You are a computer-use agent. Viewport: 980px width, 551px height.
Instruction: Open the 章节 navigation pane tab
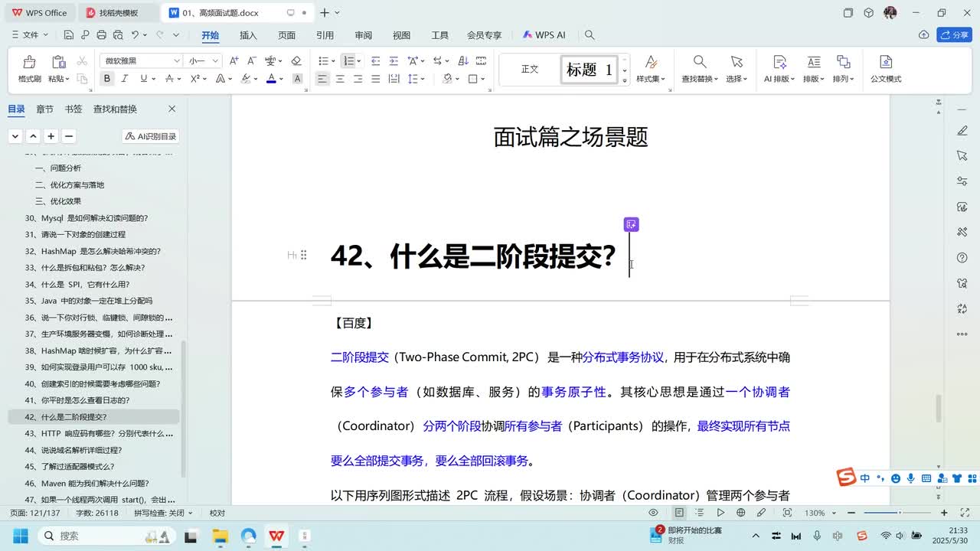[x=44, y=109]
